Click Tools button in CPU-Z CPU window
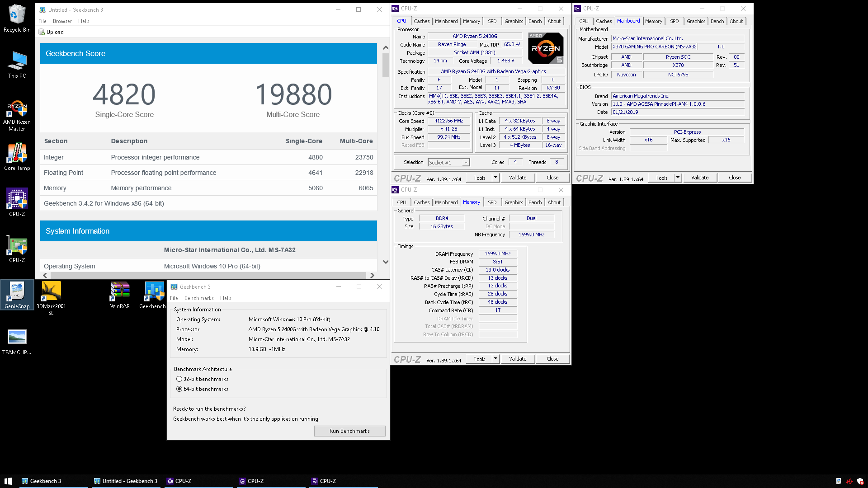This screenshot has height=488, width=868. coord(479,178)
